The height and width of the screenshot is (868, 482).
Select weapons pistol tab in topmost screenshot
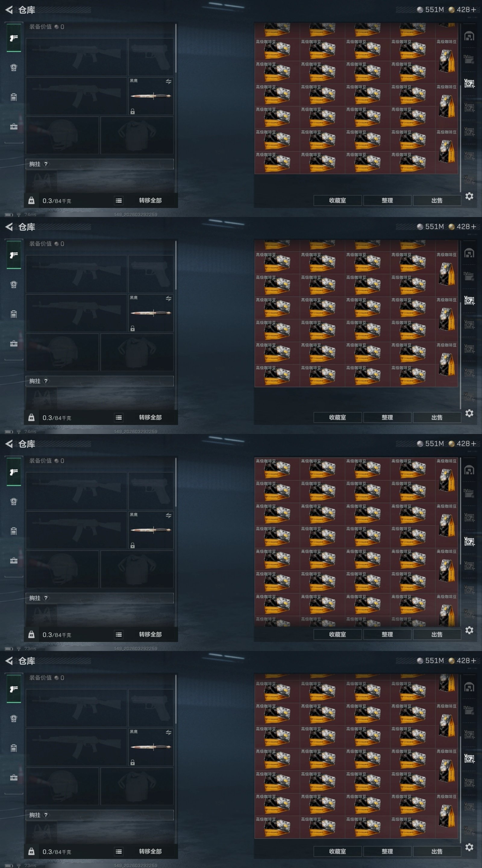pos(14,38)
